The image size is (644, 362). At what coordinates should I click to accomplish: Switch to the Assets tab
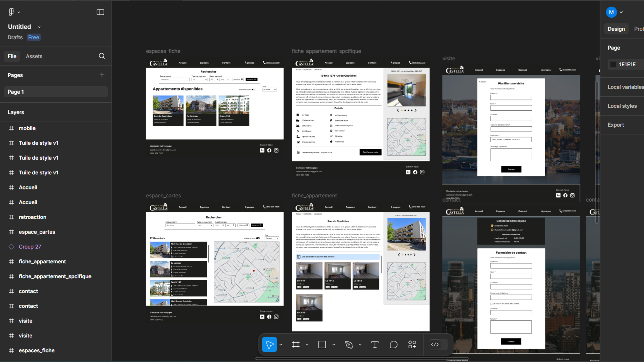34,56
